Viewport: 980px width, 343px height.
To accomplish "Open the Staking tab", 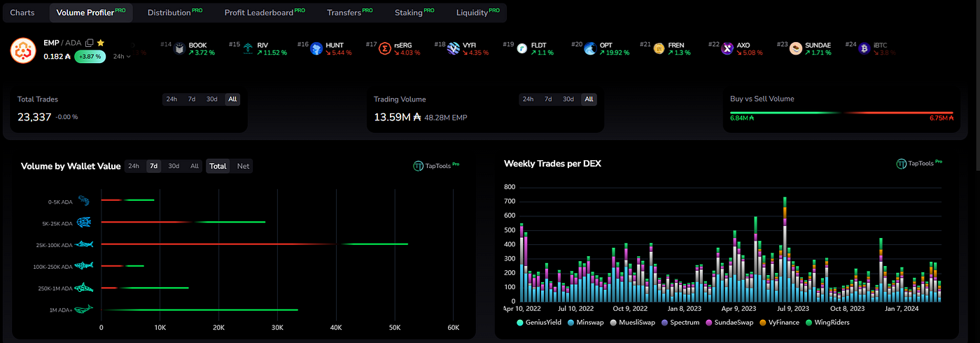I will pyautogui.click(x=414, y=13).
